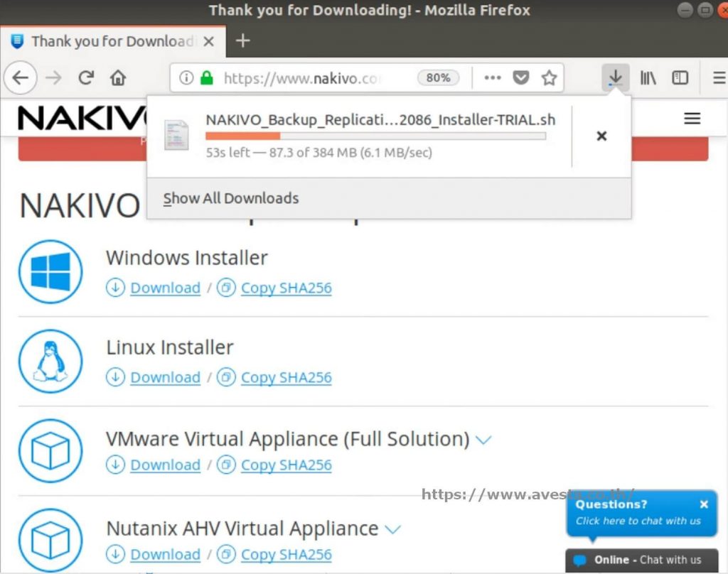Click download arrow icon for Windows Installer
Image resolution: width=728 pixels, height=574 pixels.
coord(115,287)
